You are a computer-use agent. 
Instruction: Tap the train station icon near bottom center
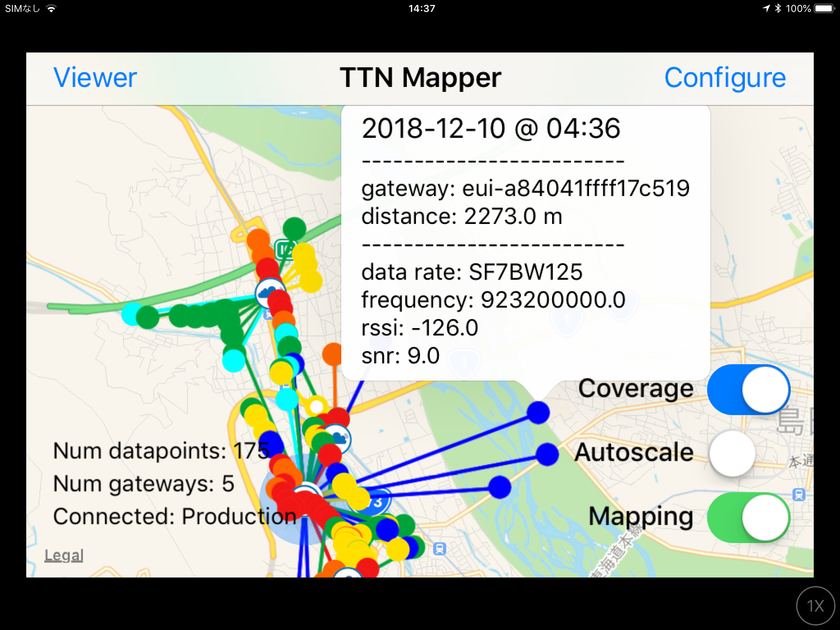pyautogui.click(x=440, y=548)
